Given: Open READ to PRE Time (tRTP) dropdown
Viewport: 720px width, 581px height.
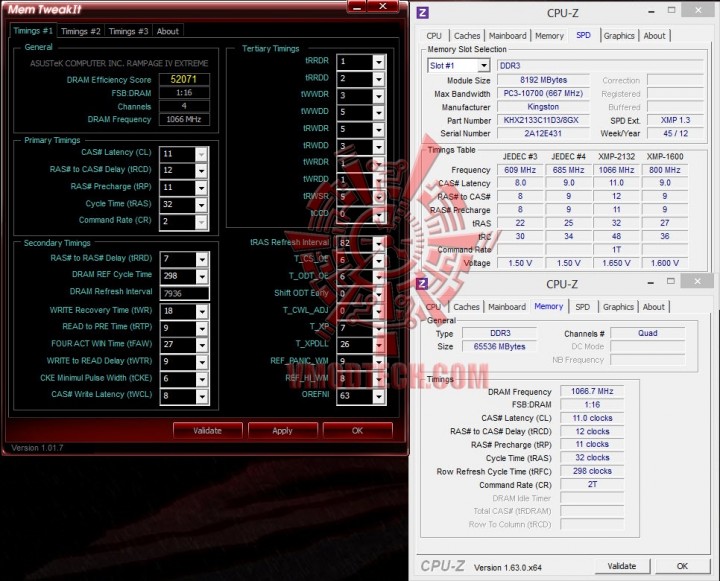Looking at the screenshot, I should tap(202, 328).
